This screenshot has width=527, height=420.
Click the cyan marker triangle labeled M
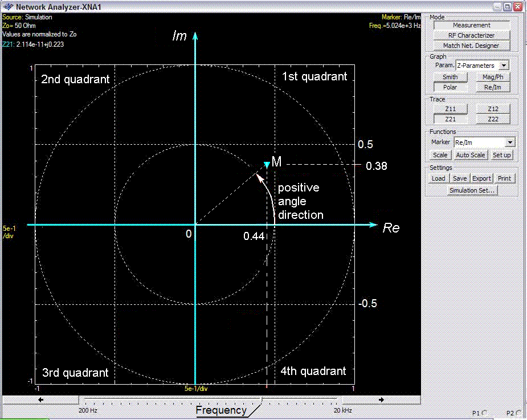[267, 164]
